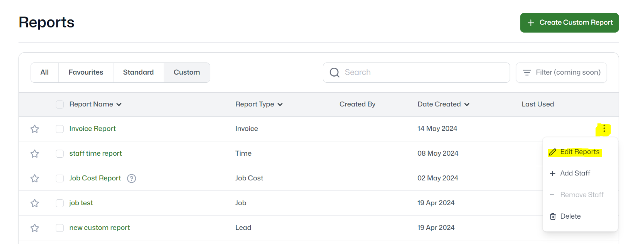Click the Time report type cell
The image size is (644, 244).
(x=244, y=154)
